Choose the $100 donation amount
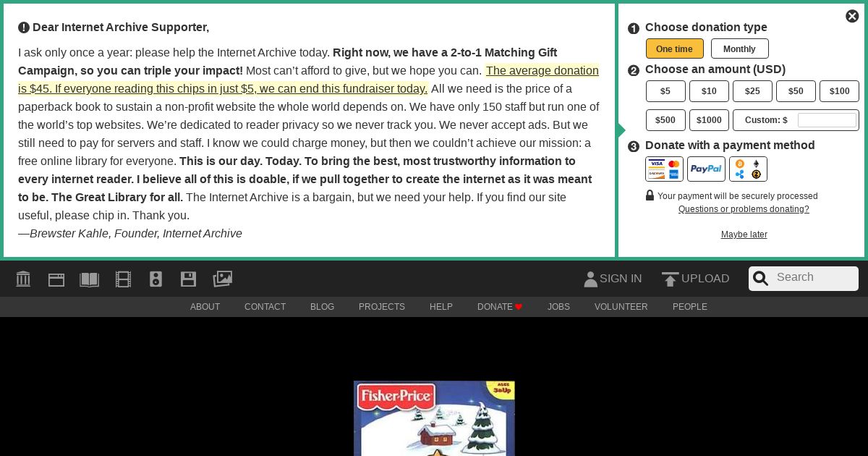Image resolution: width=868 pixels, height=456 pixels. [x=839, y=91]
